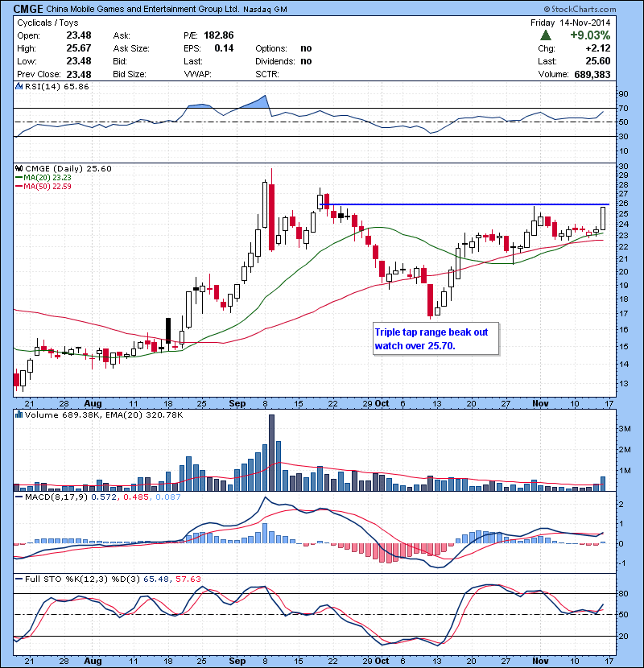Click the P/E value 182.86
Image resolution: width=644 pixels, height=668 pixels.
click(x=219, y=35)
